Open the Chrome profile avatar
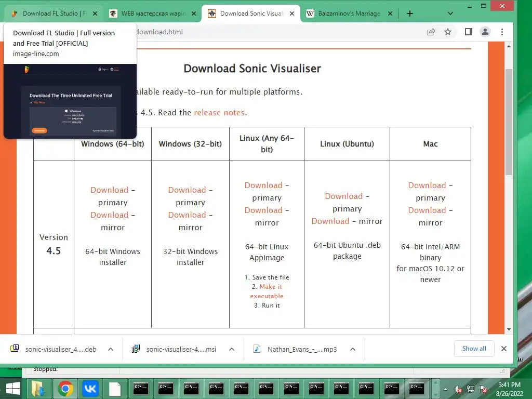This screenshot has width=532, height=399. pos(485,32)
